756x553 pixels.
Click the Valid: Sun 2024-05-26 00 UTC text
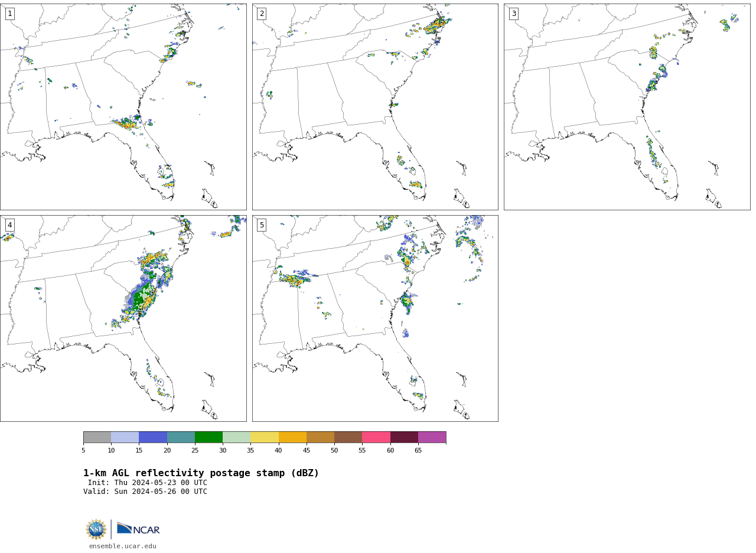(x=145, y=492)
